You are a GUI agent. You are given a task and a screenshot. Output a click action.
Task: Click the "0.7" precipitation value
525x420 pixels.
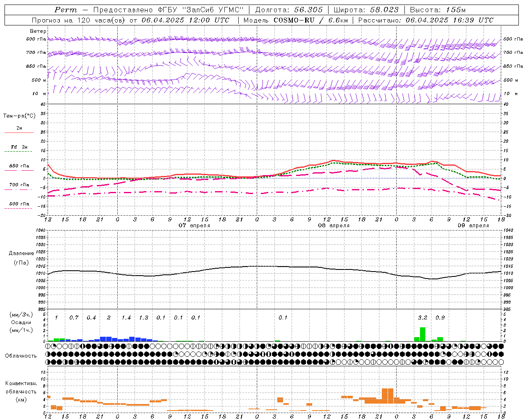[74, 317]
